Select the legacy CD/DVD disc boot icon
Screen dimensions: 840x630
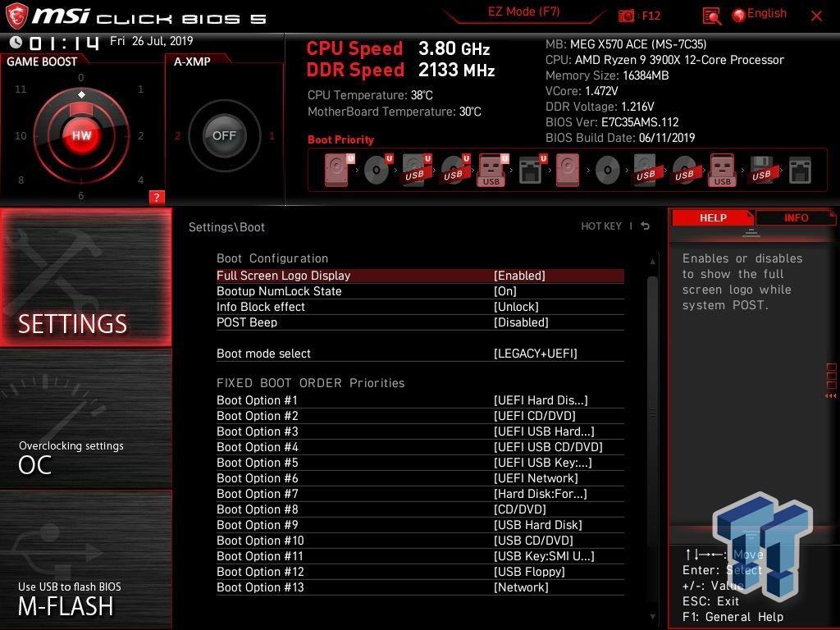point(608,171)
